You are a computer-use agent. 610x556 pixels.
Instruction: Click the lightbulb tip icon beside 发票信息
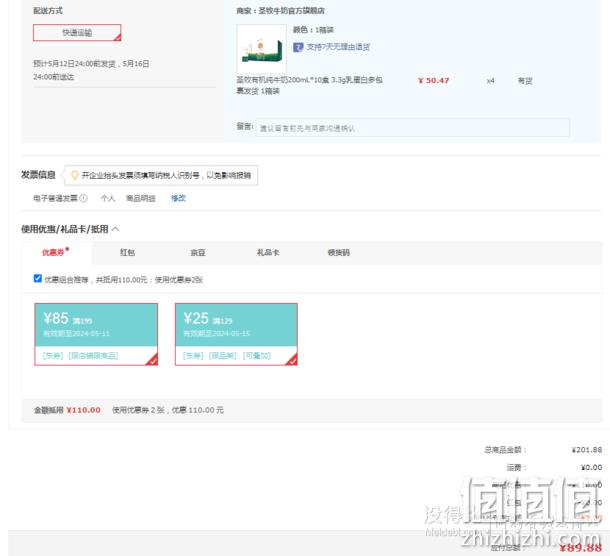[x=74, y=175]
